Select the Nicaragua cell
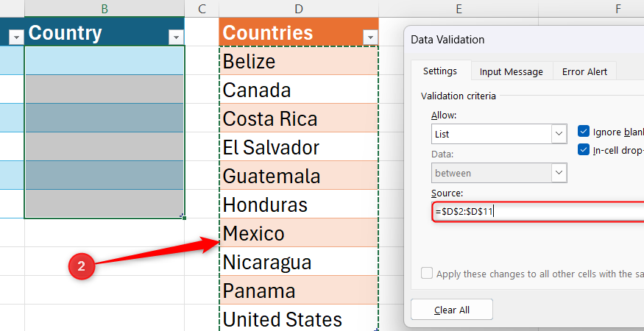 pos(299,261)
